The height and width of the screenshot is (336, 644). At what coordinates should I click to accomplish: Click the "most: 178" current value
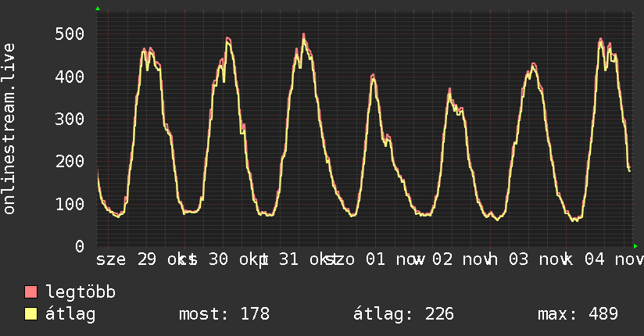coord(224,314)
